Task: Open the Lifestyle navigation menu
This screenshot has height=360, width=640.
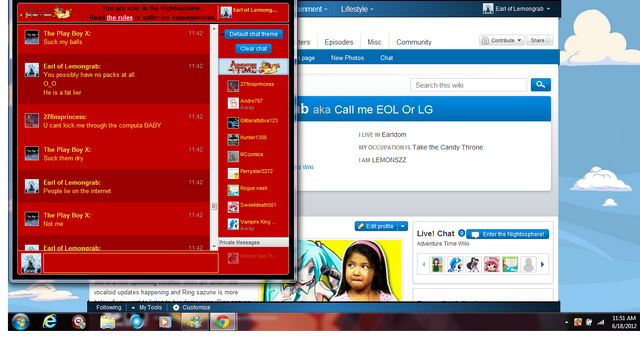Action: (357, 9)
